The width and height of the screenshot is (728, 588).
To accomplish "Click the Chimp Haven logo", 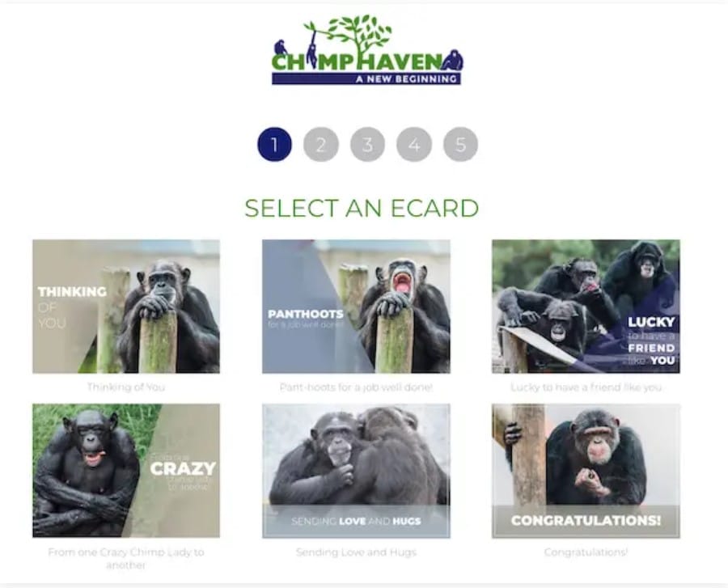I will [366, 49].
